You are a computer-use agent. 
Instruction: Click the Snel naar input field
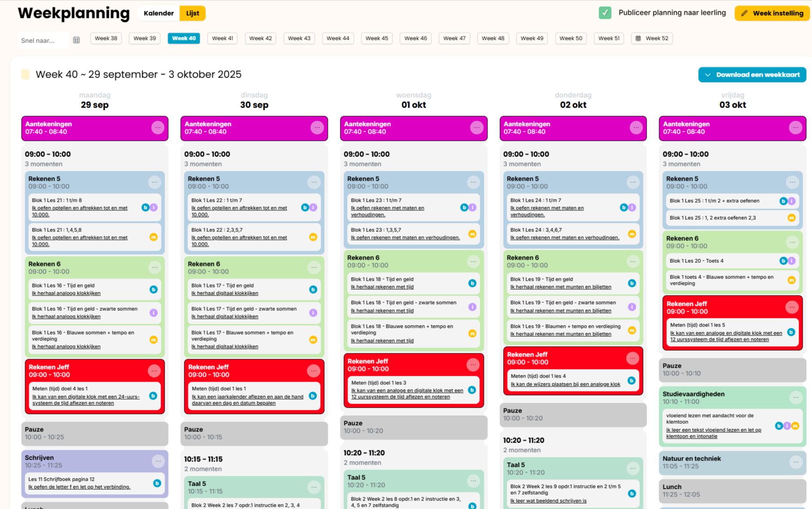coord(43,40)
